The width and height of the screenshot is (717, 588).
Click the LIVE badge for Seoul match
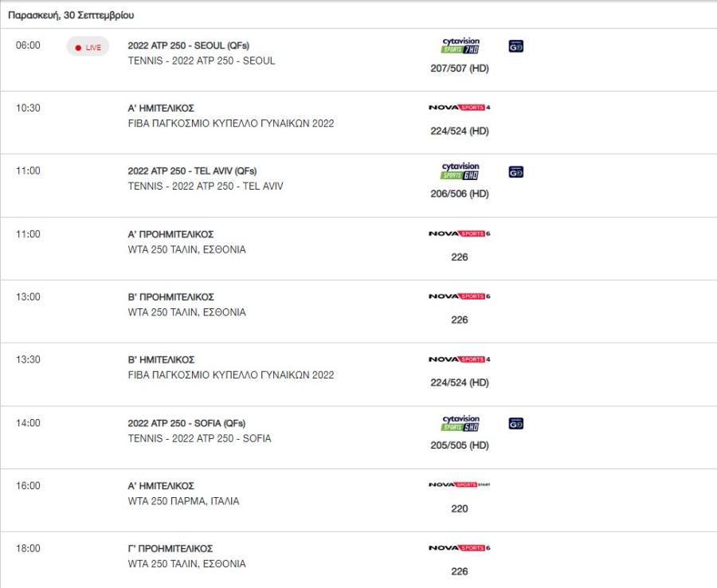click(x=88, y=47)
